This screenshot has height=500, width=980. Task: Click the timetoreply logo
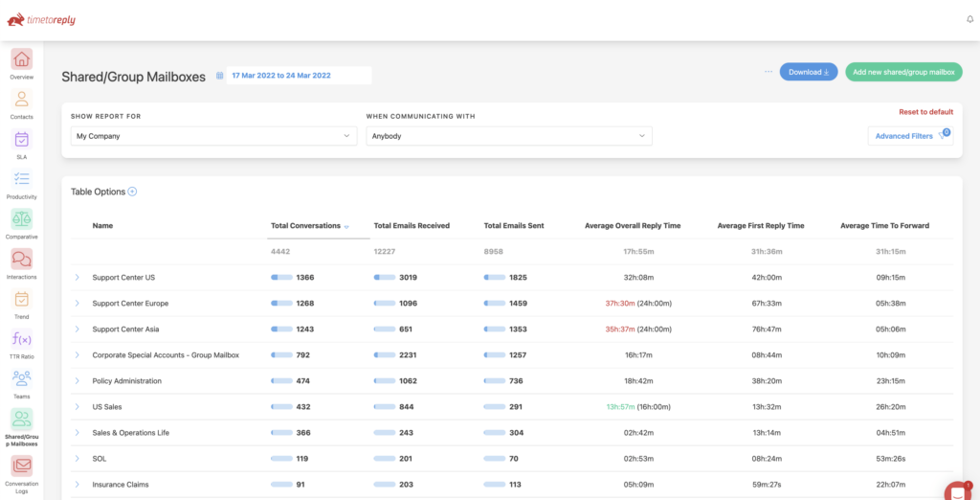click(x=41, y=20)
